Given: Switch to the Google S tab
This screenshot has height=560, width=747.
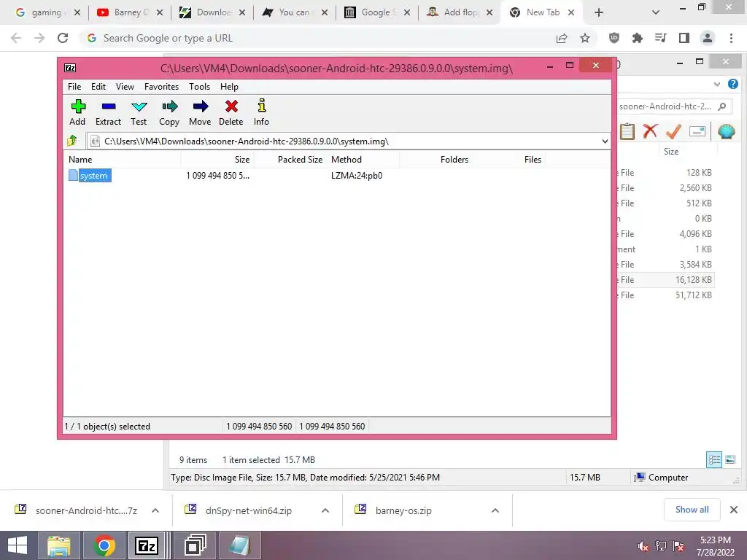Looking at the screenshot, I should click(371, 12).
